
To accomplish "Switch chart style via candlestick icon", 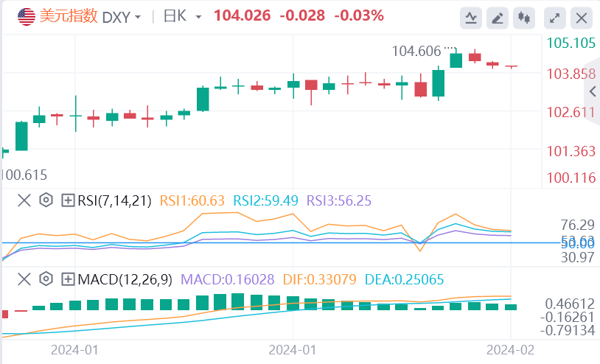I will click(x=524, y=18).
